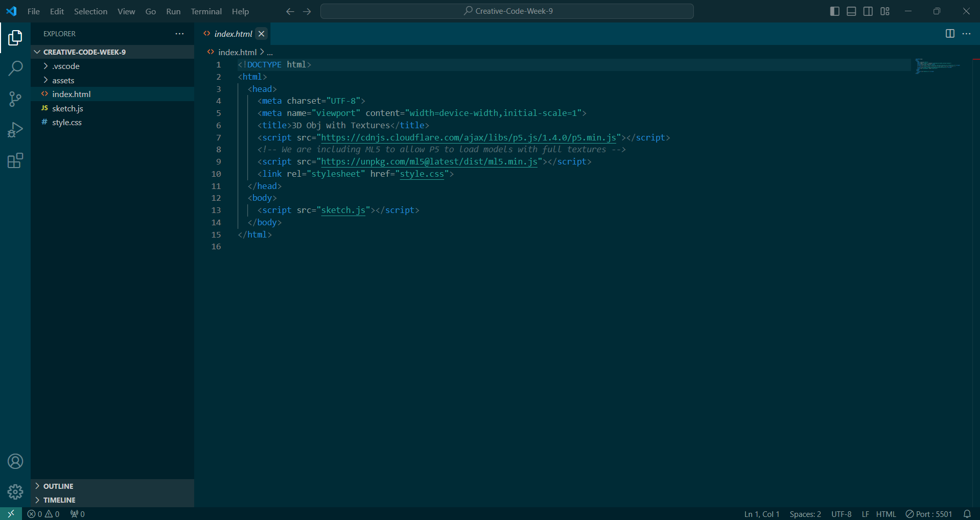Toggle the secondary side bar
This screenshot has width=980, height=520.
(868, 11)
